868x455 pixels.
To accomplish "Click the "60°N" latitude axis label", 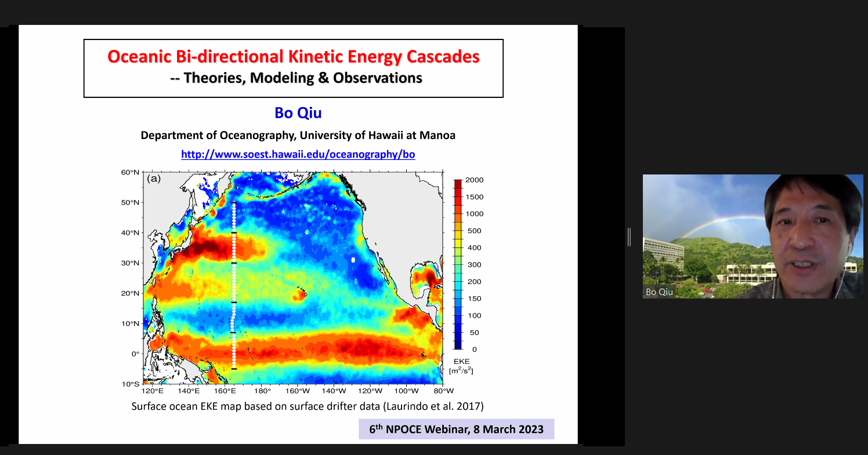I will (x=131, y=172).
